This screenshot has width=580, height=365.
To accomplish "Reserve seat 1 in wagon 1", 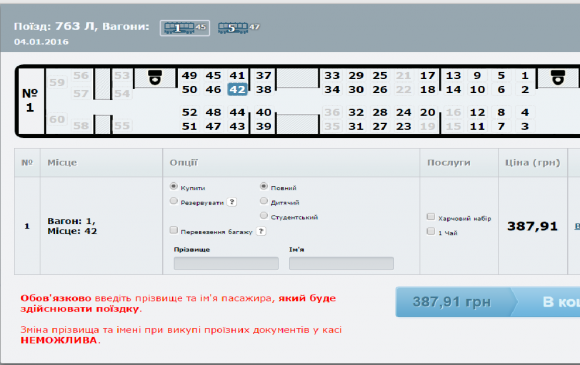I will pos(525,75).
